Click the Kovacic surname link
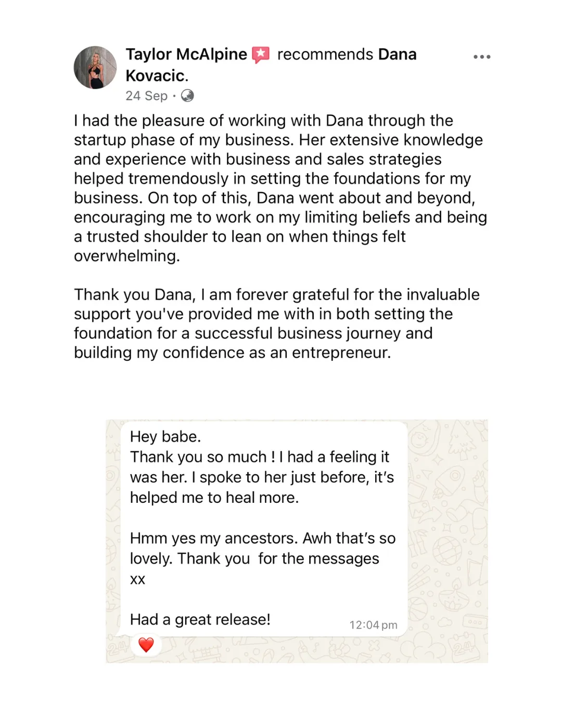 (155, 76)
